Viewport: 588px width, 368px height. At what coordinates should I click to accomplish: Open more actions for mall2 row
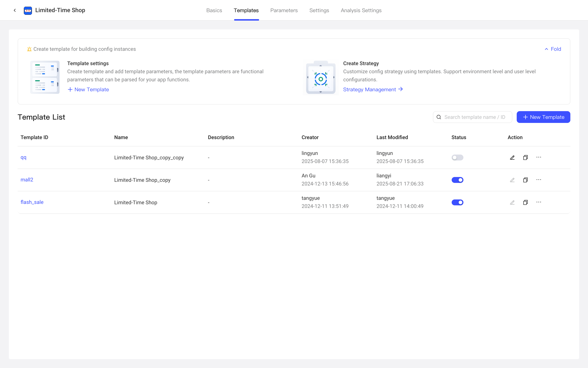[x=539, y=180]
